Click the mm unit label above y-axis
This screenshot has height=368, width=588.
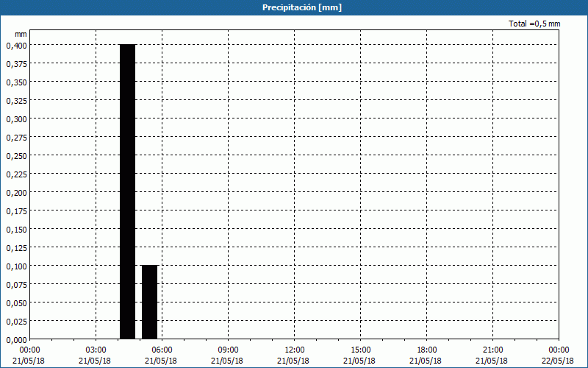(21, 34)
